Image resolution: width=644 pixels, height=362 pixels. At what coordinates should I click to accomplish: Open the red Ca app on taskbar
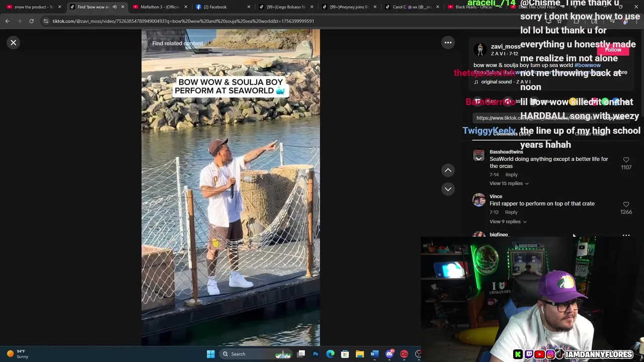tap(404, 354)
